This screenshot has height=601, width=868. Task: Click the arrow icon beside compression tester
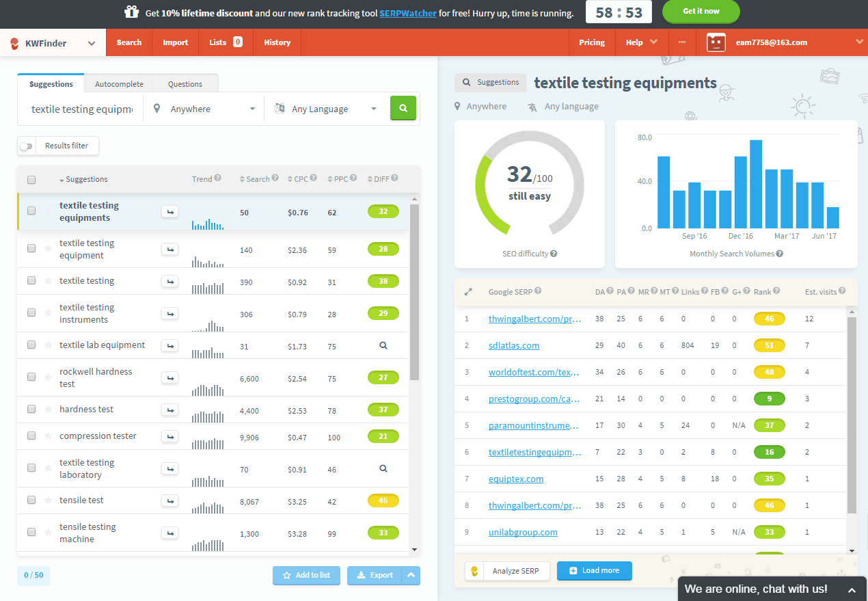pos(170,436)
